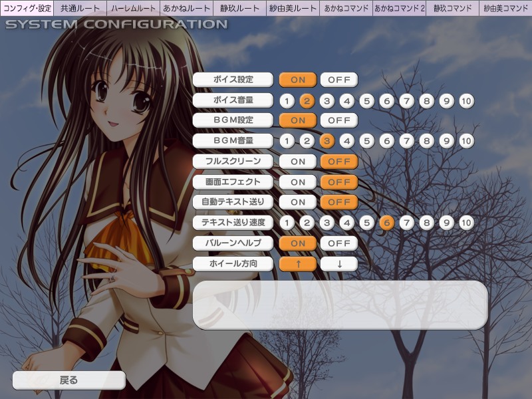Open the 紗由美コマンド tab
Screen dimensions: 532x399
pos(505,8)
